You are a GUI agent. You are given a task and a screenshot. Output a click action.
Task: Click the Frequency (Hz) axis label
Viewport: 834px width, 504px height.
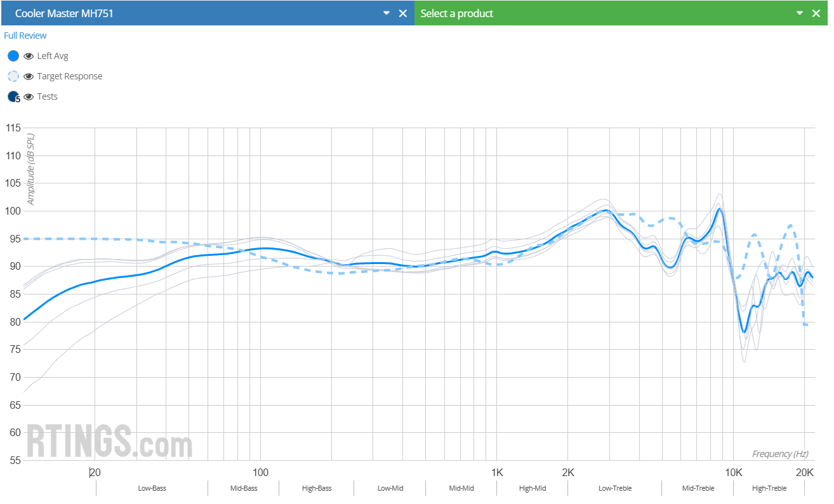pyautogui.click(x=781, y=454)
